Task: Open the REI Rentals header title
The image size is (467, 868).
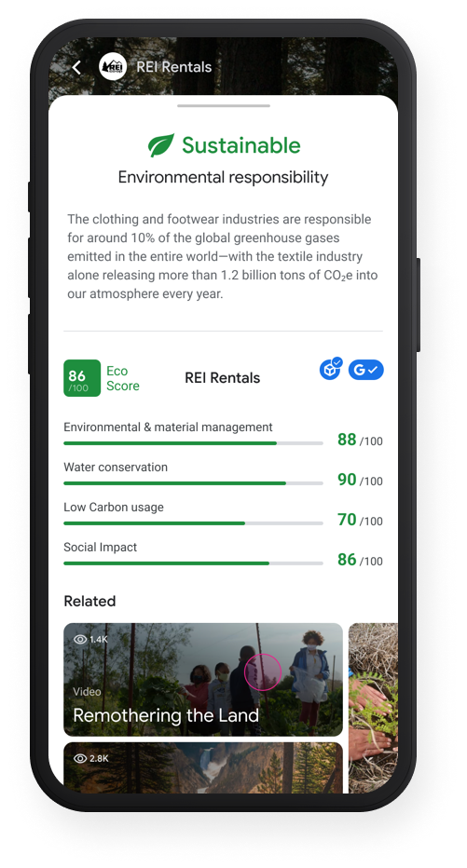Action: point(174,67)
